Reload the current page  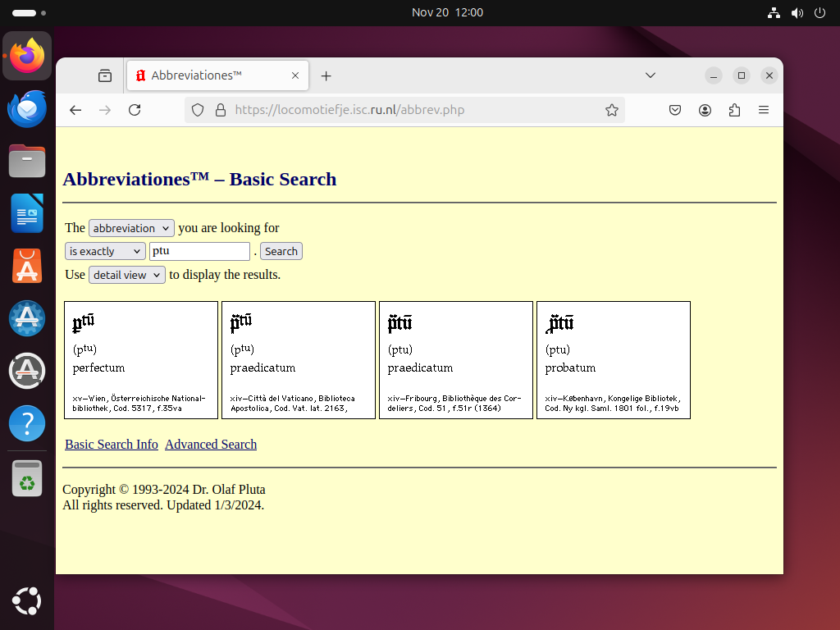click(x=135, y=110)
